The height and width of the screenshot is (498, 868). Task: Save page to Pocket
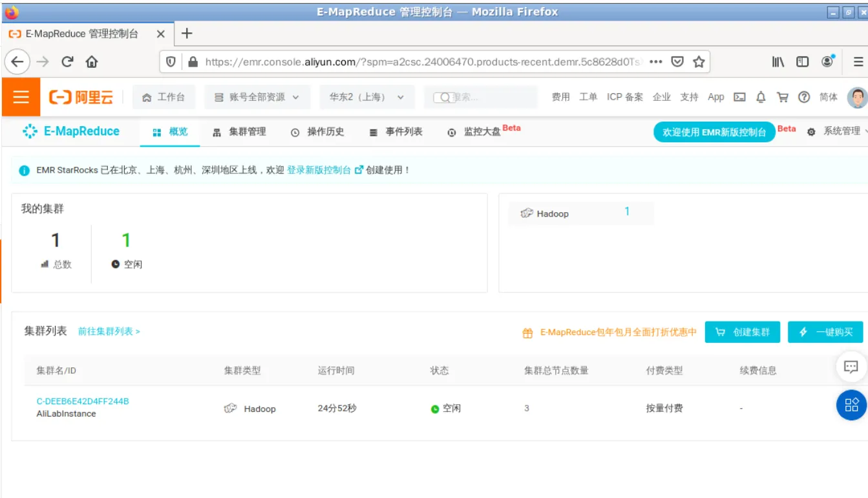pos(677,61)
